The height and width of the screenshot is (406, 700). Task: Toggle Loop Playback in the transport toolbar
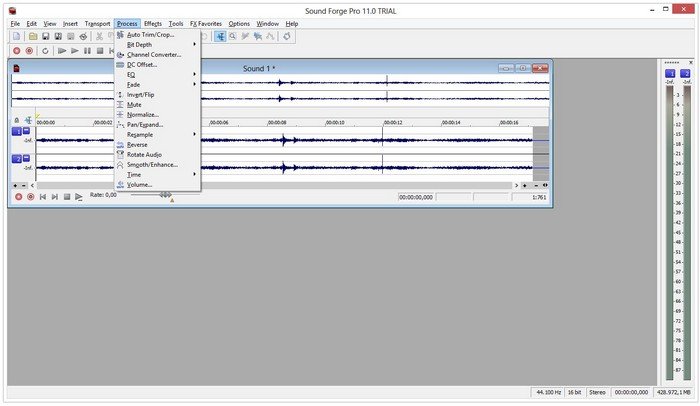point(45,51)
